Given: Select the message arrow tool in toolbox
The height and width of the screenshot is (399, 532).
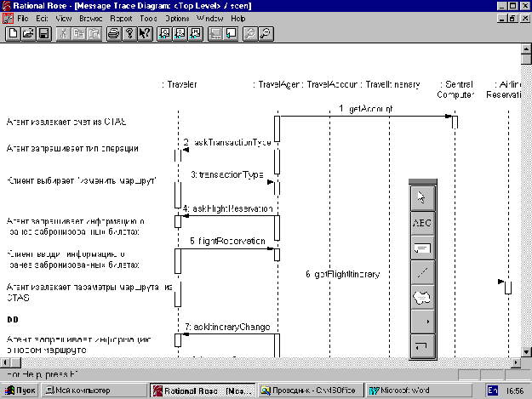Looking at the screenshot, I should click(422, 322).
